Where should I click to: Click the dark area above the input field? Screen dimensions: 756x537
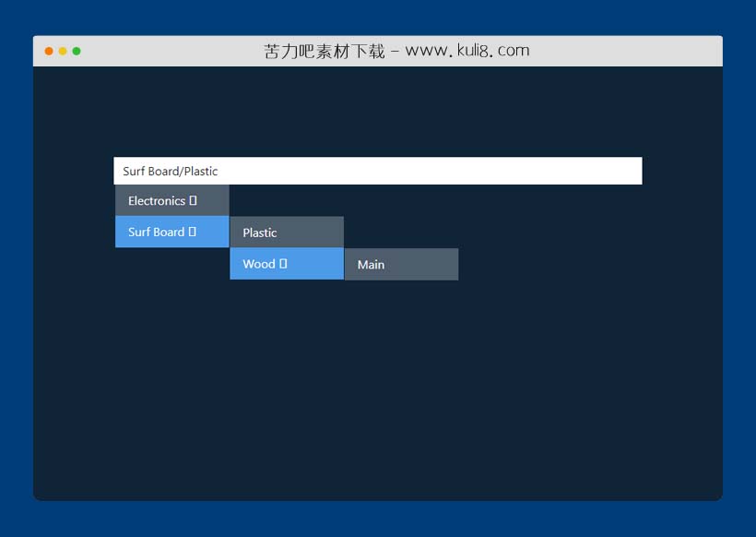click(x=378, y=111)
